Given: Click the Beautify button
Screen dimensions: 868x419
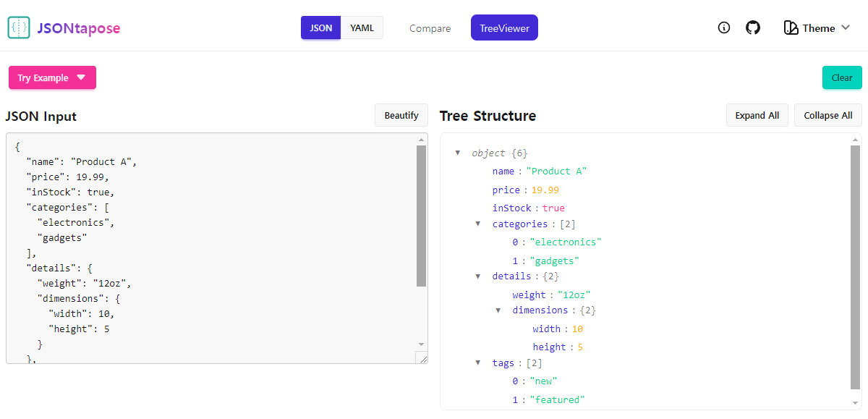Looking at the screenshot, I should click(401, 115).
